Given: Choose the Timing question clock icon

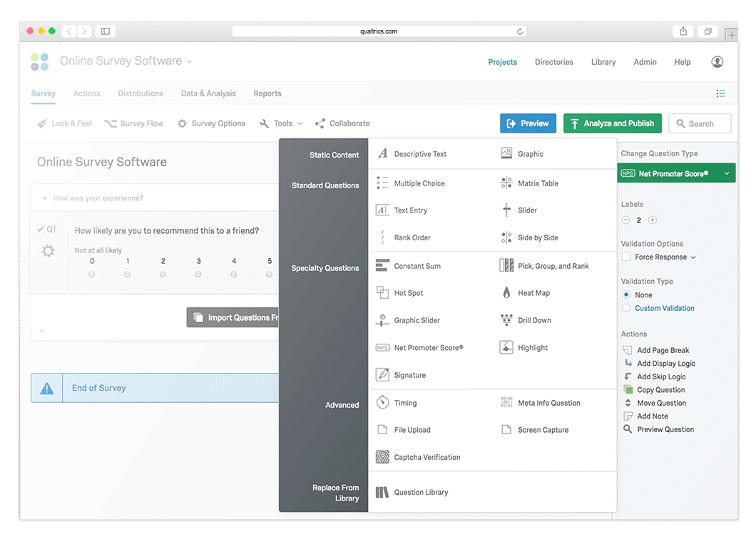Looking at the screenshot, I should tap(382, 403).
